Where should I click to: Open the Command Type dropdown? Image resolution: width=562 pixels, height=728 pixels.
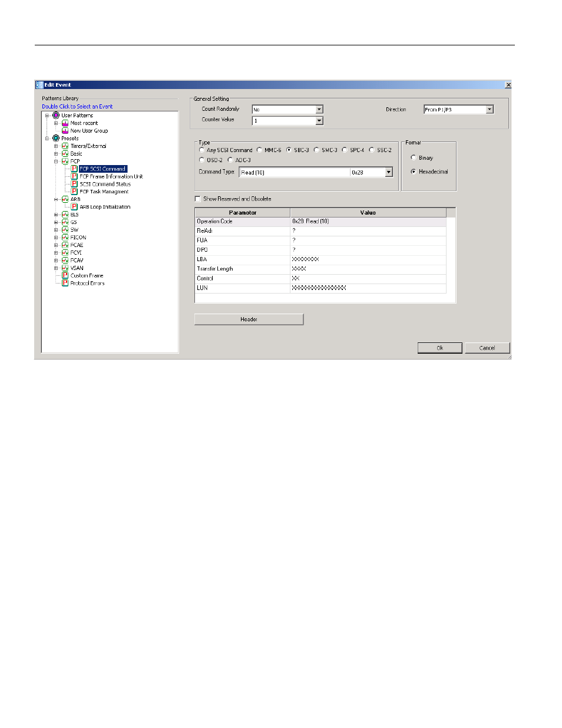point(389,172)
